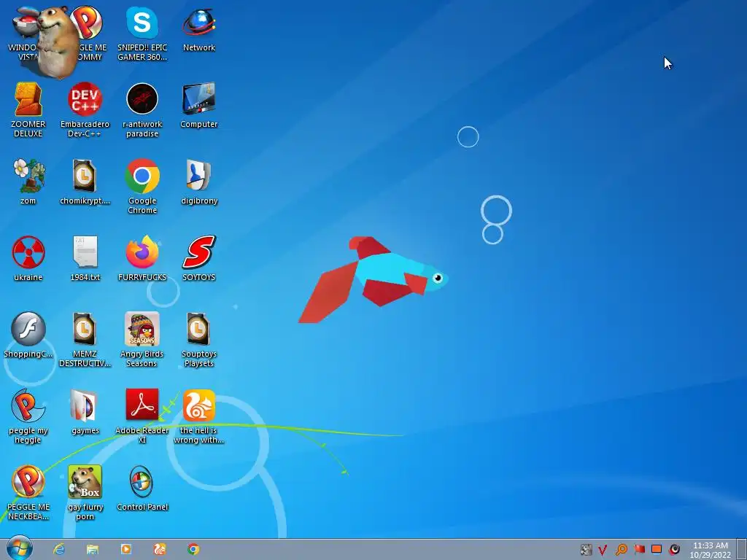Click the PEGGLE ME NECKBEA icon

coord(28,493)
